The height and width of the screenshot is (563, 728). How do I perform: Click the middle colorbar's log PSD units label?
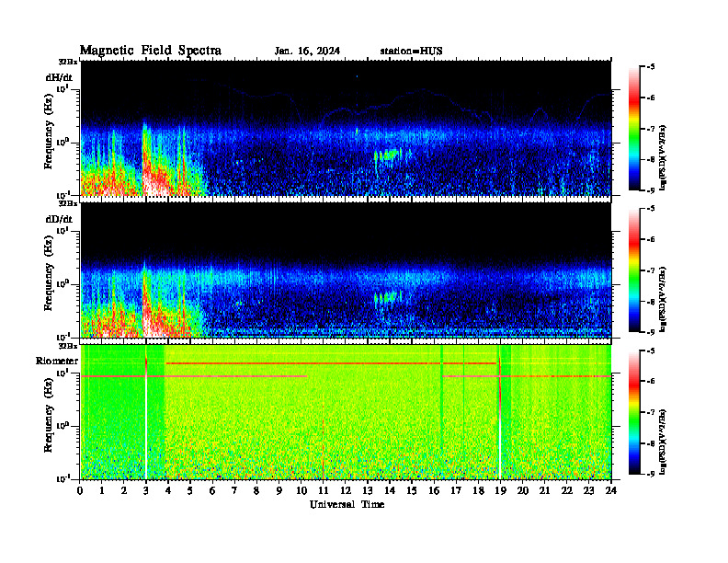coord(663,299)
